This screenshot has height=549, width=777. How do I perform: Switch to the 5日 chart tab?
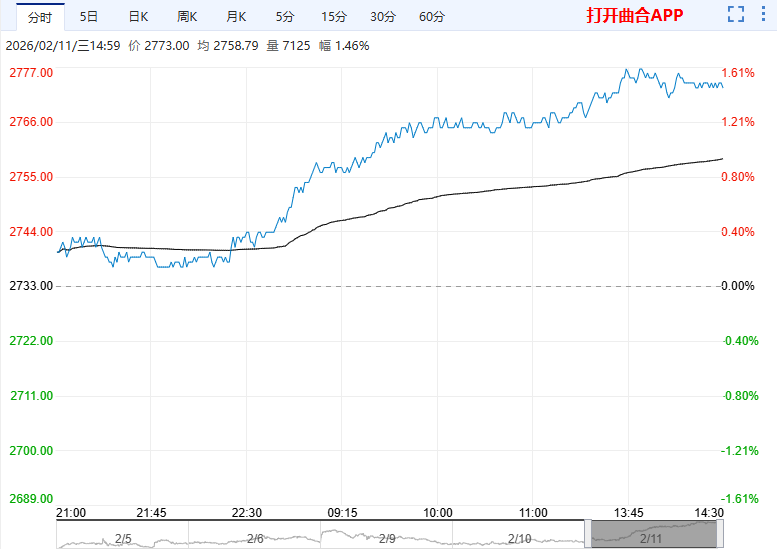89,17
